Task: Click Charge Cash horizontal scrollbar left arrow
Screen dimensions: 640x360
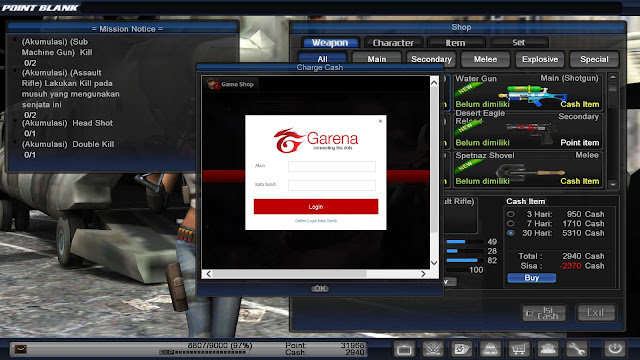Action: click(209, 274)
